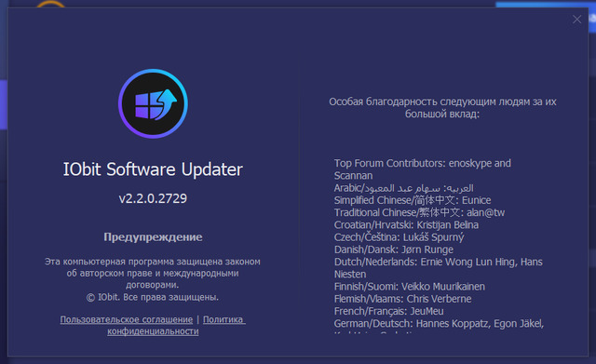Click the Dutch/Nederlands credit line

[439, 268]
